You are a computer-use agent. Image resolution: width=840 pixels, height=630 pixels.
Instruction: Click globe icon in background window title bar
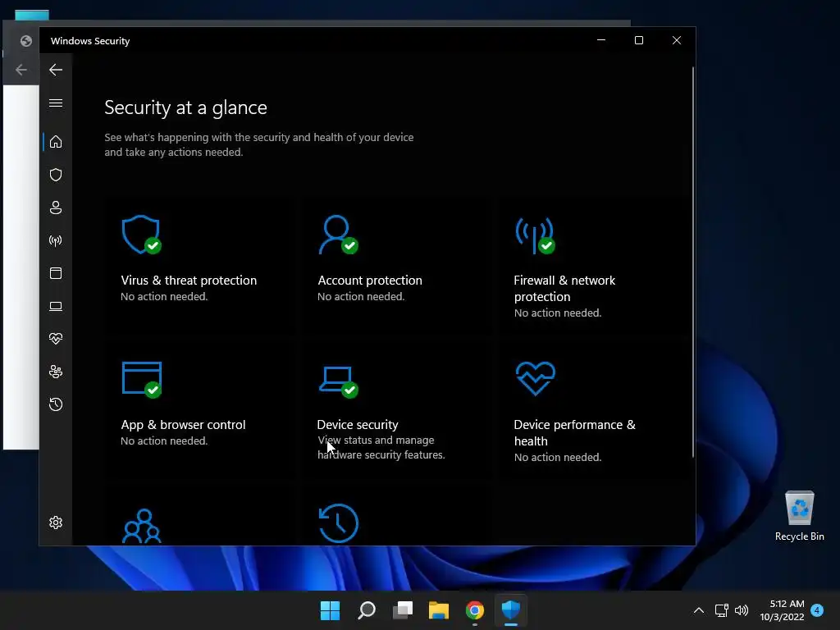25,41
